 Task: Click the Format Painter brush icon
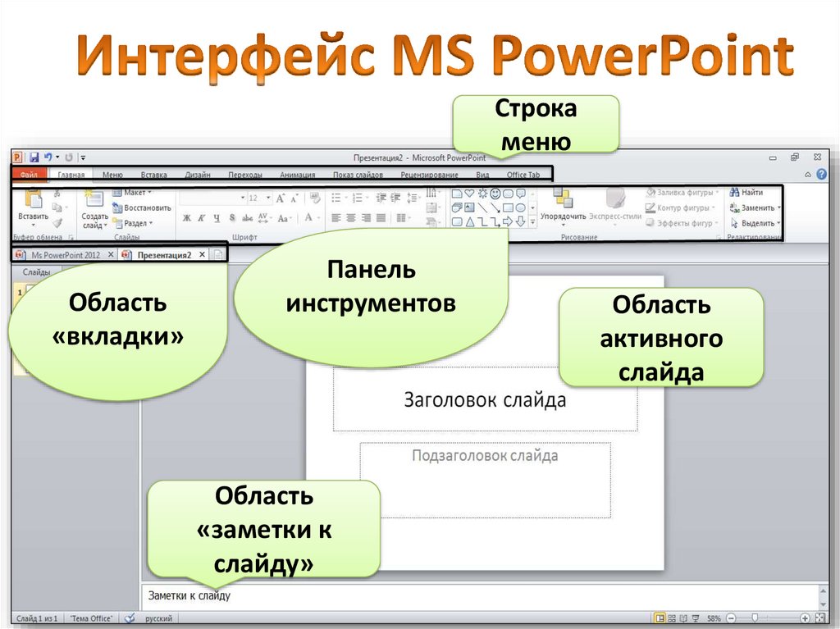(x=57, y=222)
